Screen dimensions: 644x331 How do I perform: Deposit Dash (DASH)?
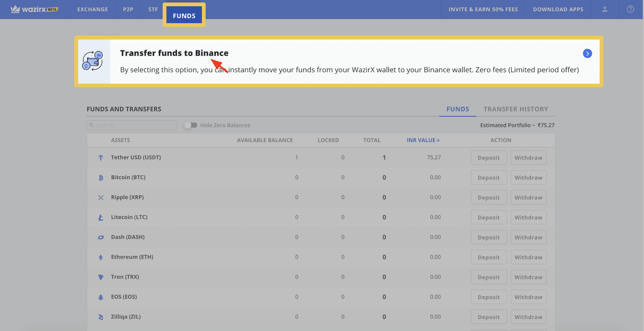489,238
